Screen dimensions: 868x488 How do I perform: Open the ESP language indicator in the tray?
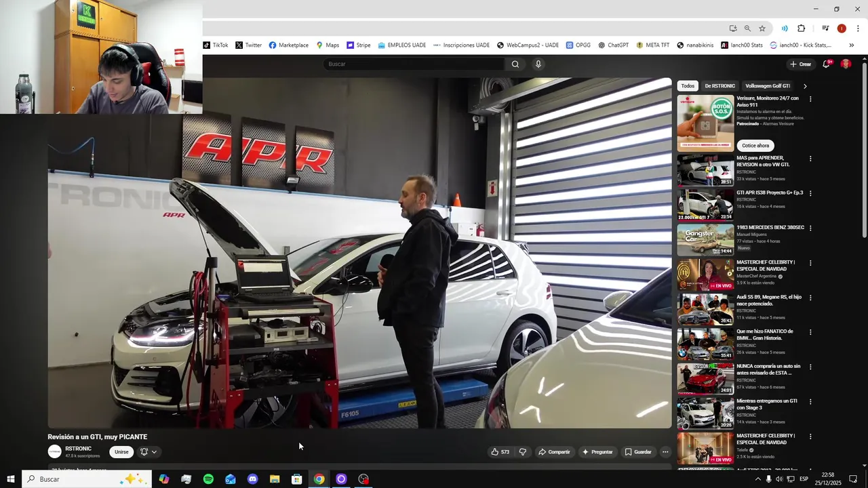804,479
